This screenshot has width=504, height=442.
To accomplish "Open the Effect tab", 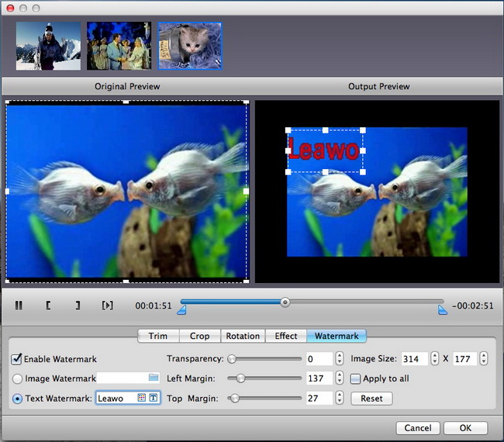I will (286, 336).
